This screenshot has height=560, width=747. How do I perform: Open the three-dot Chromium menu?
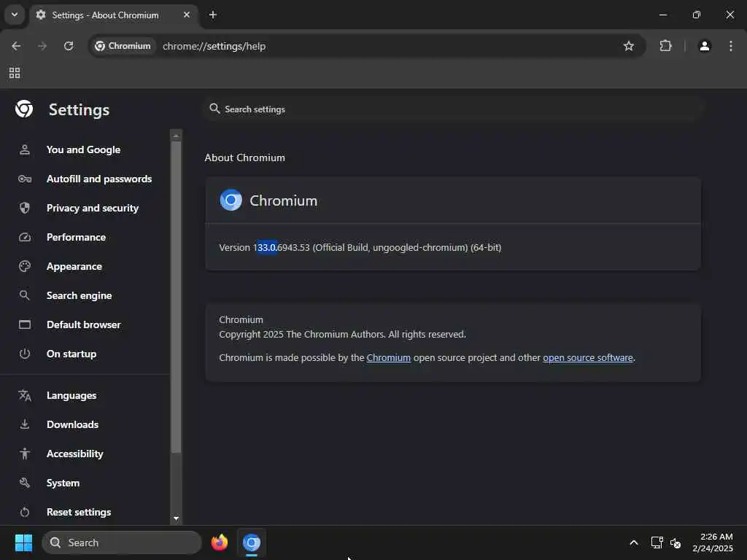pos(731,46)
